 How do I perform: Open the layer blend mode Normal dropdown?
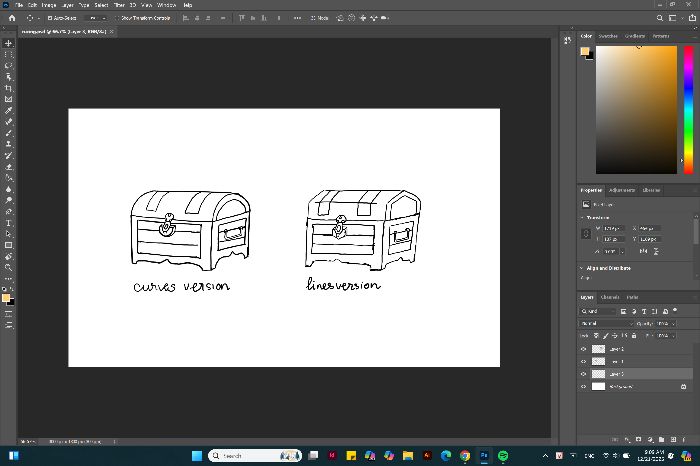tap(606, 324)
